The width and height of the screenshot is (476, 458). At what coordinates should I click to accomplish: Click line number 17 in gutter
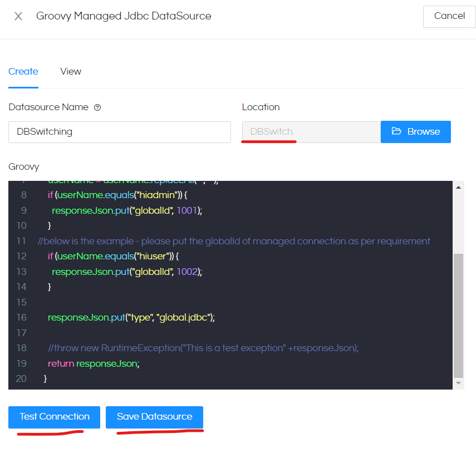[x=21, y=333]
